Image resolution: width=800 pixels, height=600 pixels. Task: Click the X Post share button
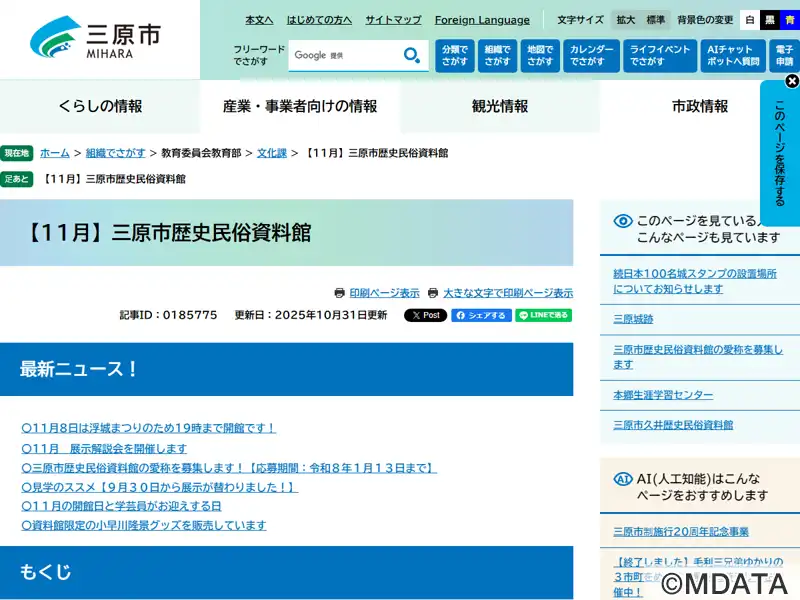(425, 315)
